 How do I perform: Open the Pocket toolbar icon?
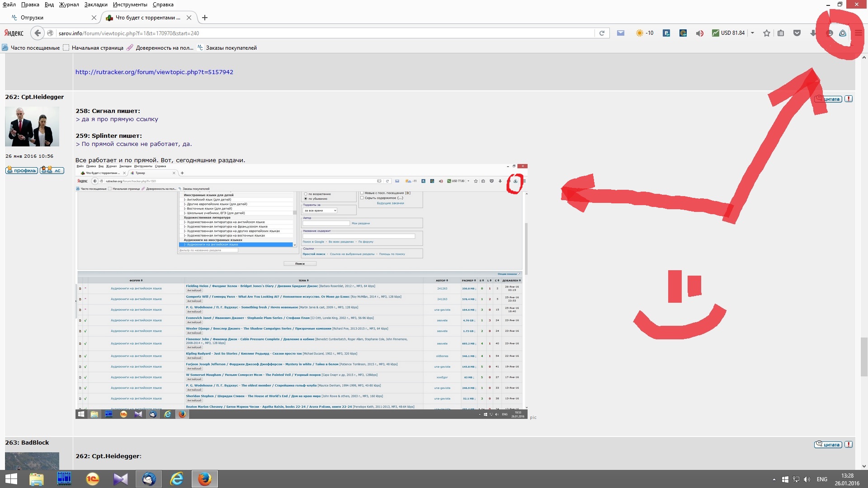(x=797, y=33)
